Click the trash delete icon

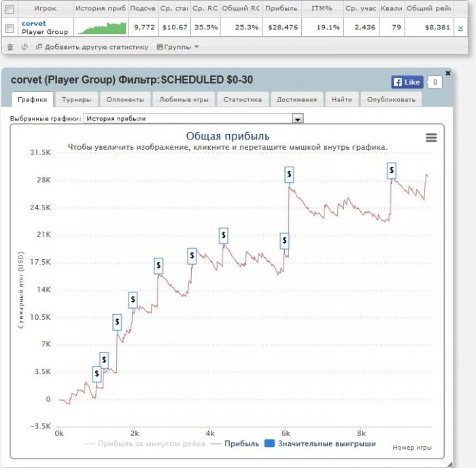click(x=10, y=47)
